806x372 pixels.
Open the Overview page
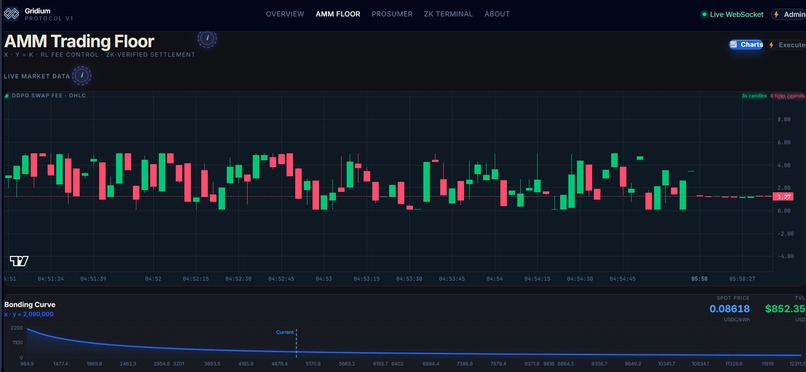click(285, 14)
